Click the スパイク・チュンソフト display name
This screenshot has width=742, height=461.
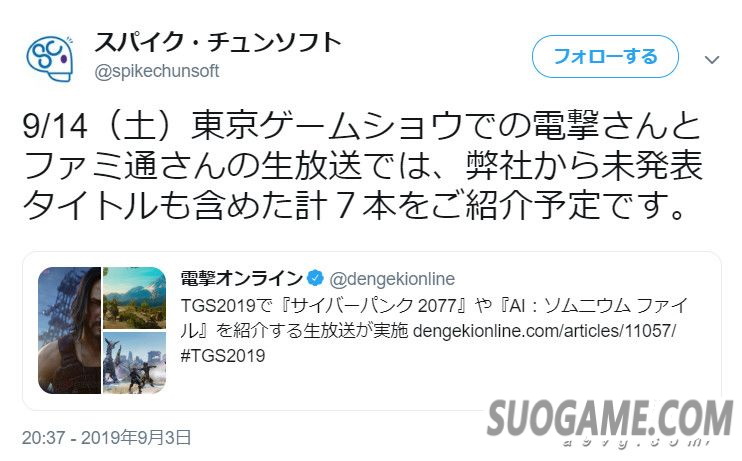click(218, 42)
